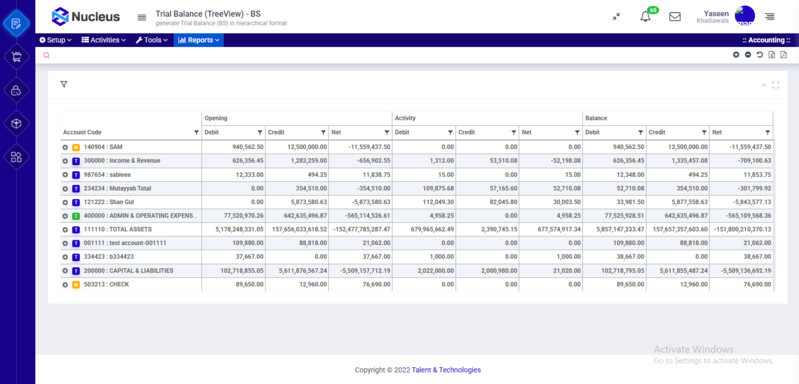The height and width of the screenshot is (384, 799).
Task: Open the Account Code column filter
Action: pyautogui.click(x=197, y=132)
